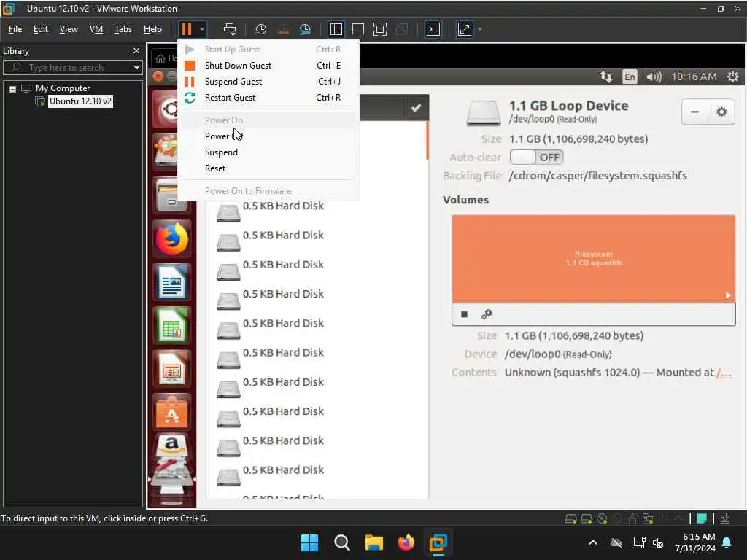Open the loop device gear settings button
This screenshot has width=747, height=560.
point(721,112)
